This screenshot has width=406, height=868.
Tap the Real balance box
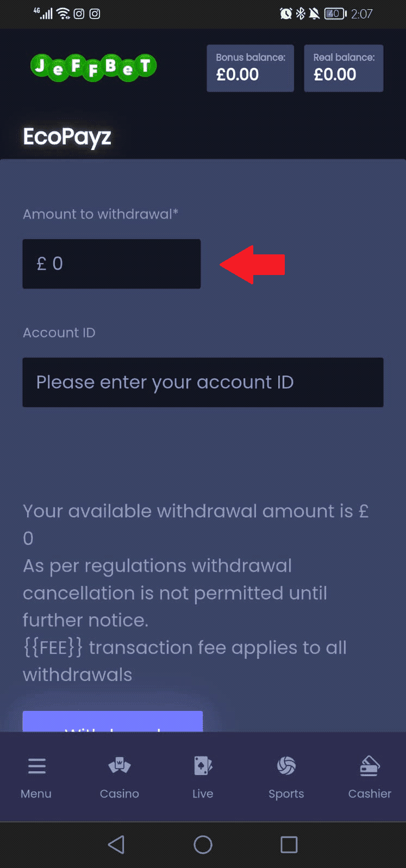343,68
